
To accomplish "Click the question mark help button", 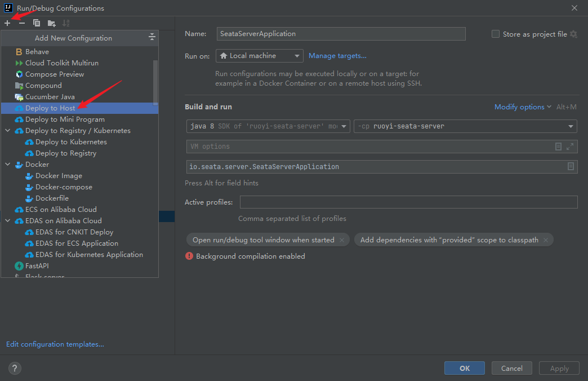I will tap(15, 368).
